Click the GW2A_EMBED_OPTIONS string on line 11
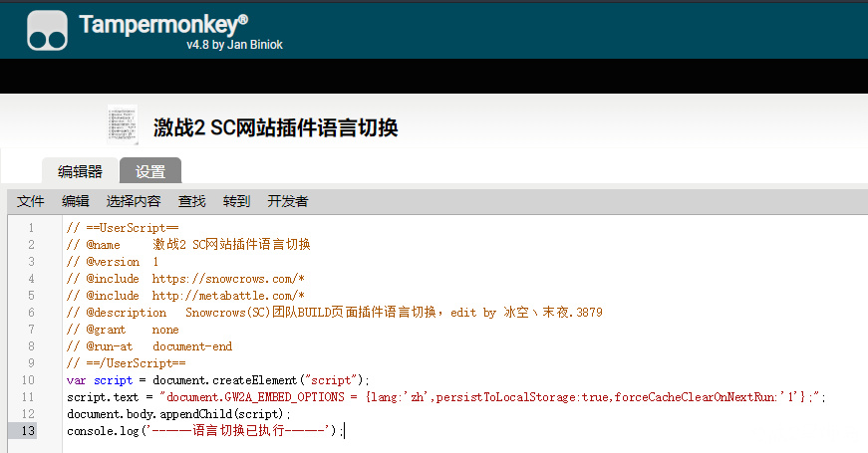868x453 pixels. click(492, 397)
